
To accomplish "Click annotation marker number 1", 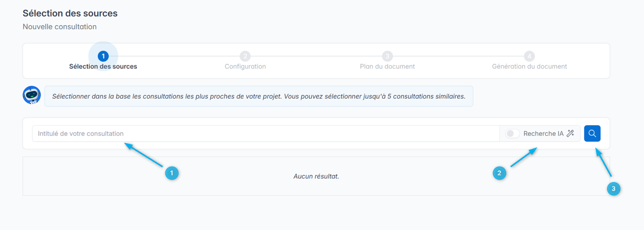I will pos(172,173).
